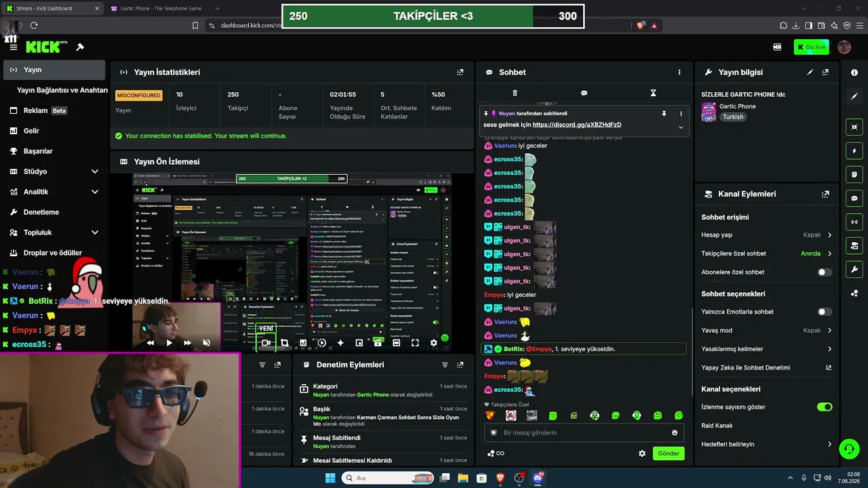Open File Explorer from the taskbar
868x488 pixels.
(x=463, y=478)
